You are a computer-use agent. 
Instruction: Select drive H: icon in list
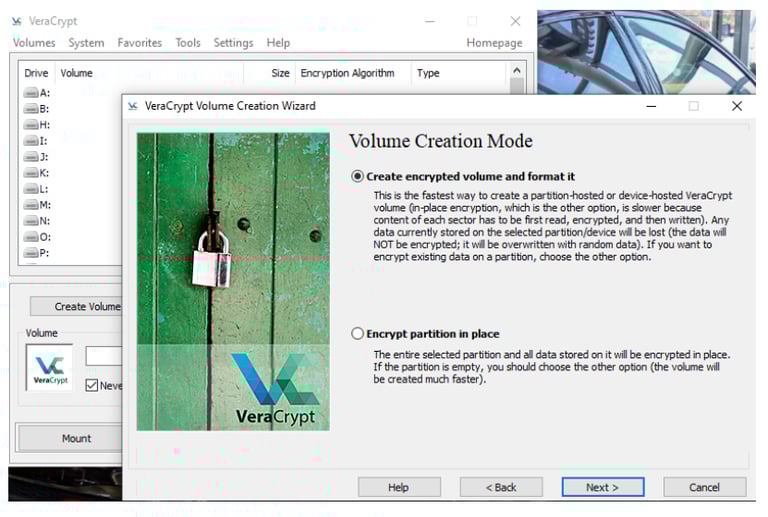[31, 125]
